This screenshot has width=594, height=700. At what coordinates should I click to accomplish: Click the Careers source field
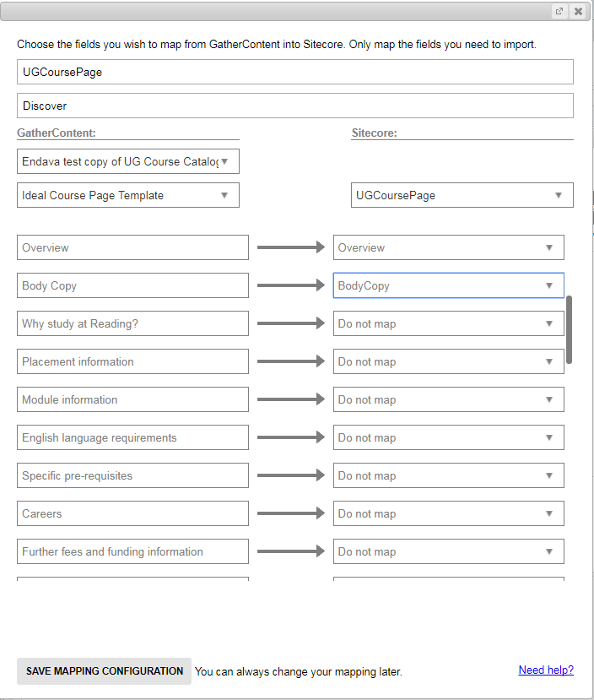[x=133, y=513]
